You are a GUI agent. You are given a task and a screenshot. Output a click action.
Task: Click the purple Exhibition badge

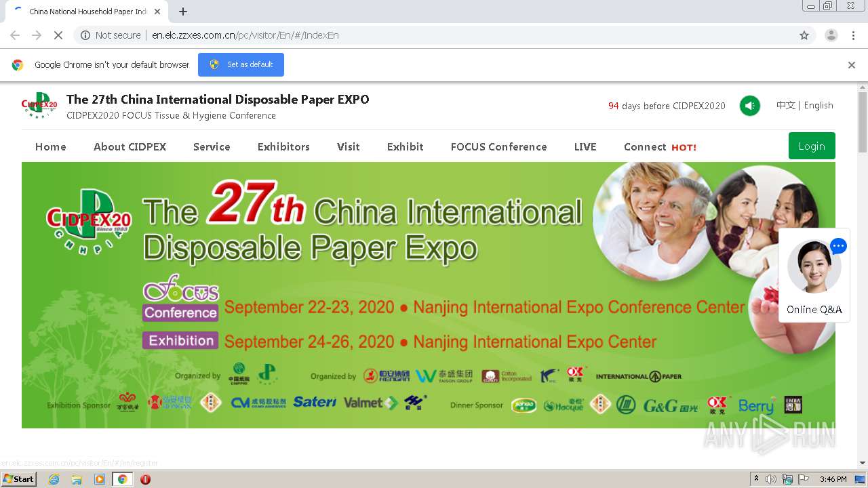click(x=180, y=340)
